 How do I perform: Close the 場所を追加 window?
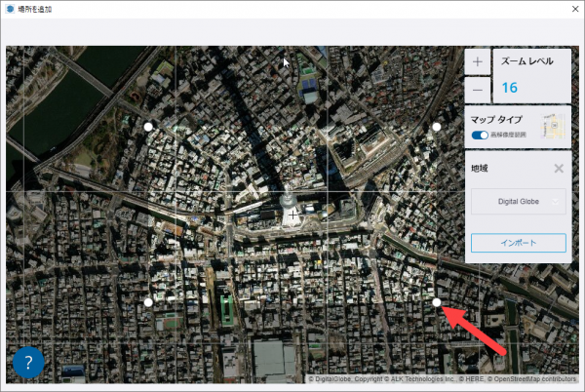point(563,8)
